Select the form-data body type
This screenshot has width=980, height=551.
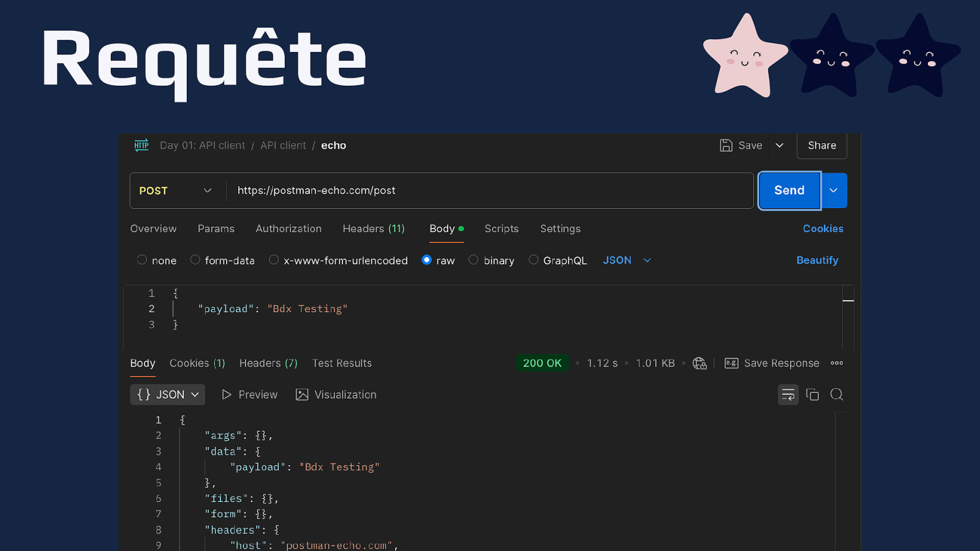pyautogui.click(x=195, y=260)
